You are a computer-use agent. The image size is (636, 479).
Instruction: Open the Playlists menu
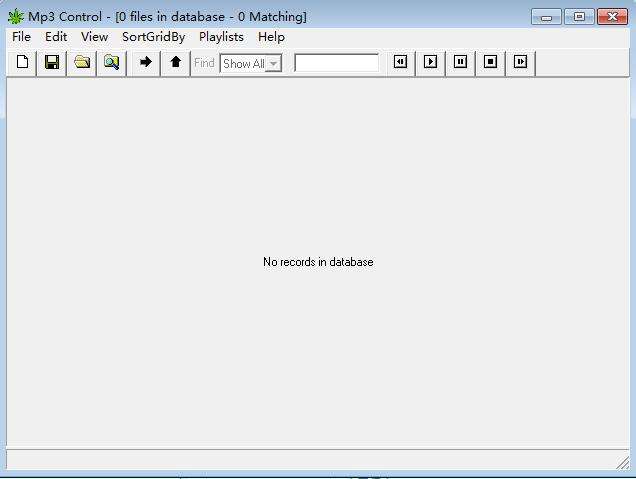pos(221,37)
